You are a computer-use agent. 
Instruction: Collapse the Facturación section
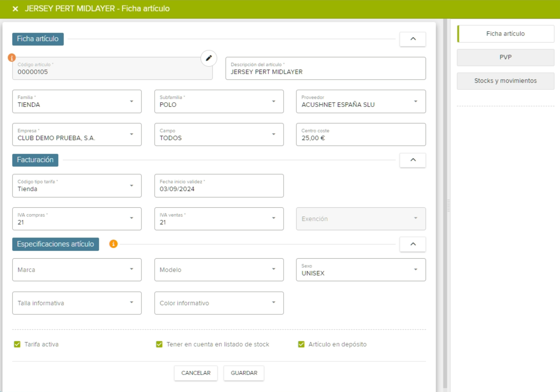tap(413, 160)
